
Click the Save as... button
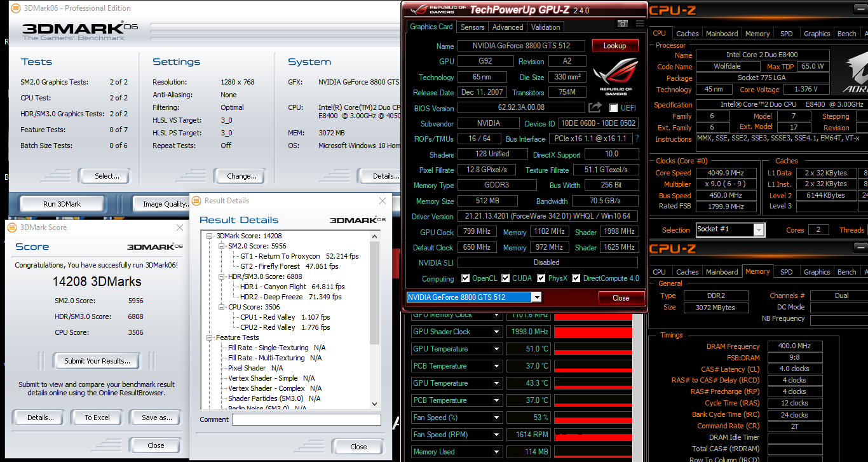click(156, 418)
